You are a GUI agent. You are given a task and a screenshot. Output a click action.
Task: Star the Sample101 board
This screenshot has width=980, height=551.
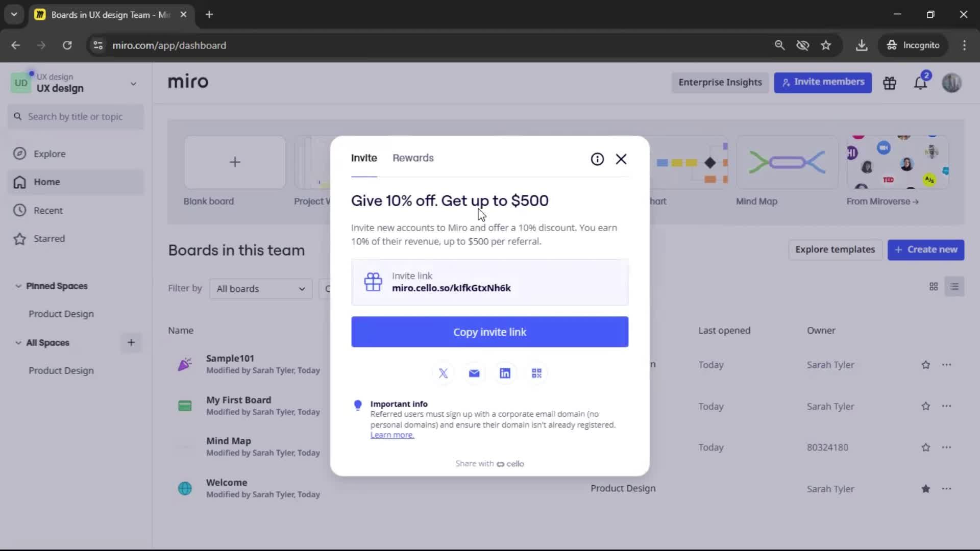click(x=925, y=365)
